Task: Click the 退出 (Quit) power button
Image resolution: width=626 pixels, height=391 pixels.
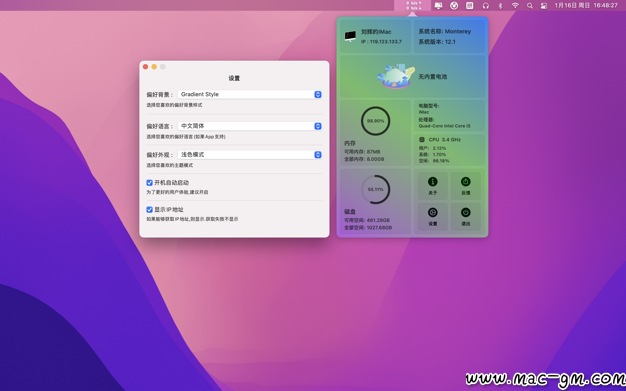Action: [x=466, y=216]
